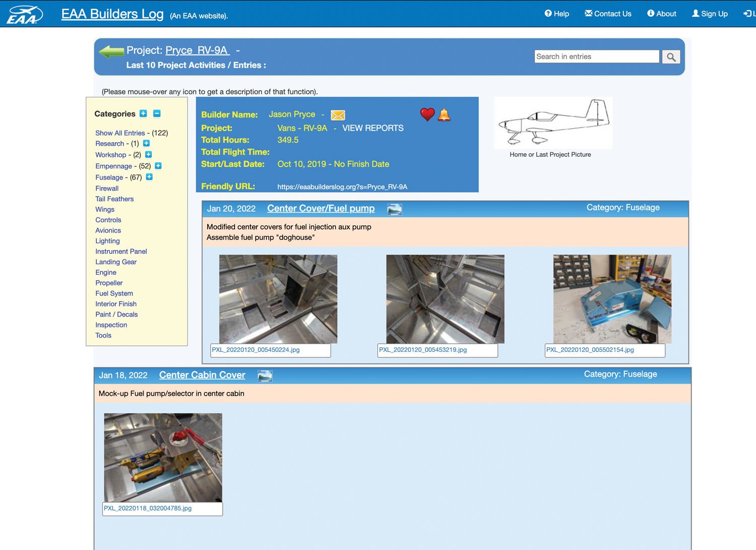Click the Jan 18, 2022 entry date

pos(123,376)
